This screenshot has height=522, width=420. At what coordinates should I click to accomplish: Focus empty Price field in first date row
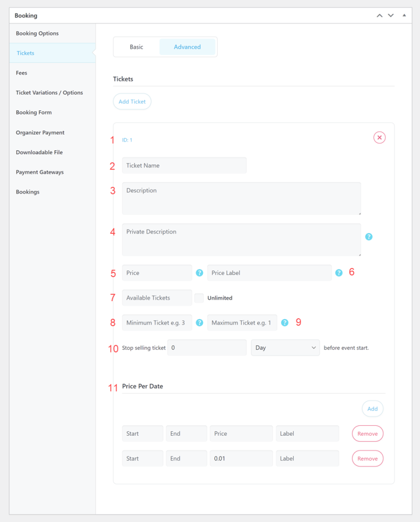click(242, 433)
